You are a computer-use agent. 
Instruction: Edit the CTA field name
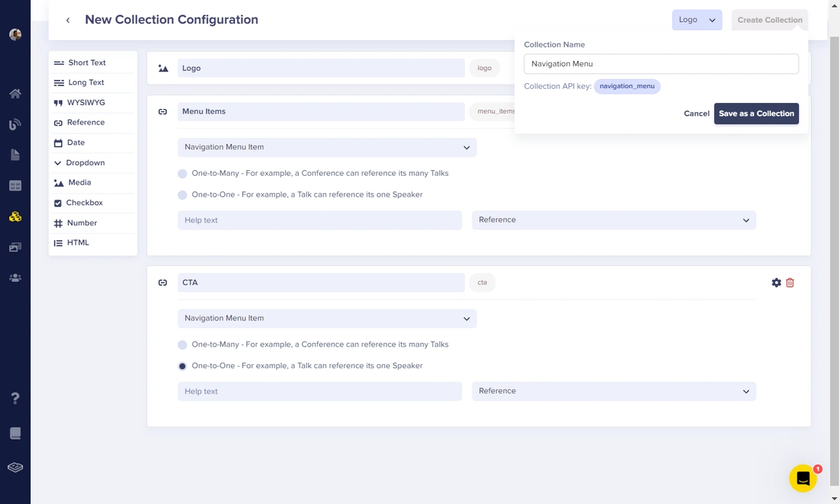[321, 283]
